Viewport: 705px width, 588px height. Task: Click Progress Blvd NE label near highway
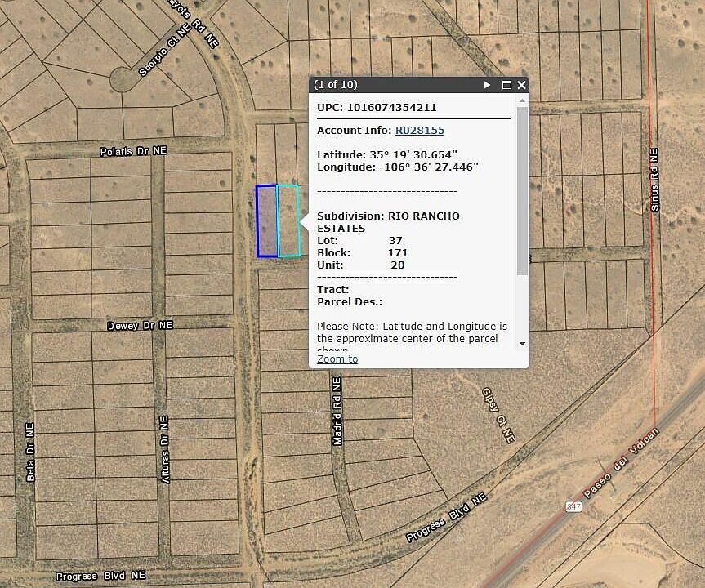pyautogui.click(x=447, y=518)
